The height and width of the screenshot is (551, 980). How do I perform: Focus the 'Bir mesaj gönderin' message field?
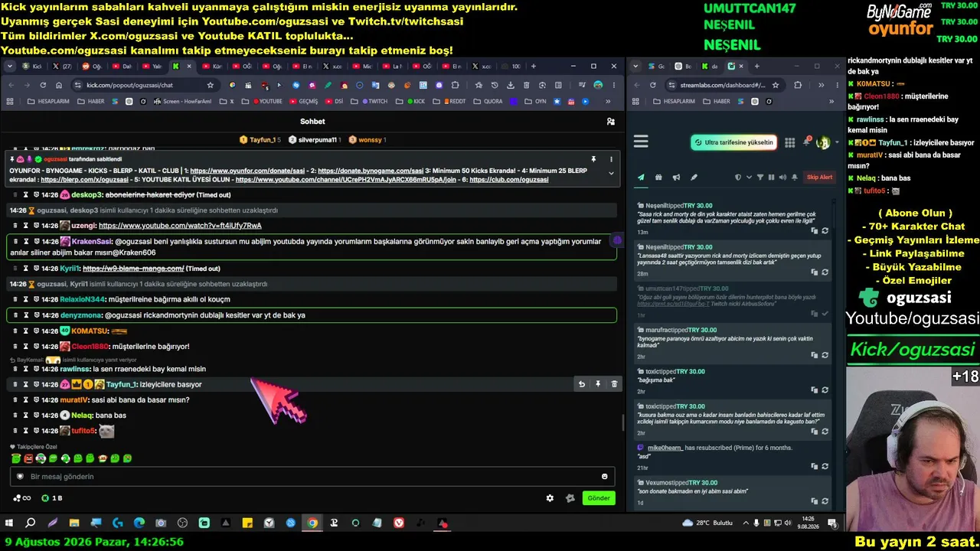click(x=314, y=477)
